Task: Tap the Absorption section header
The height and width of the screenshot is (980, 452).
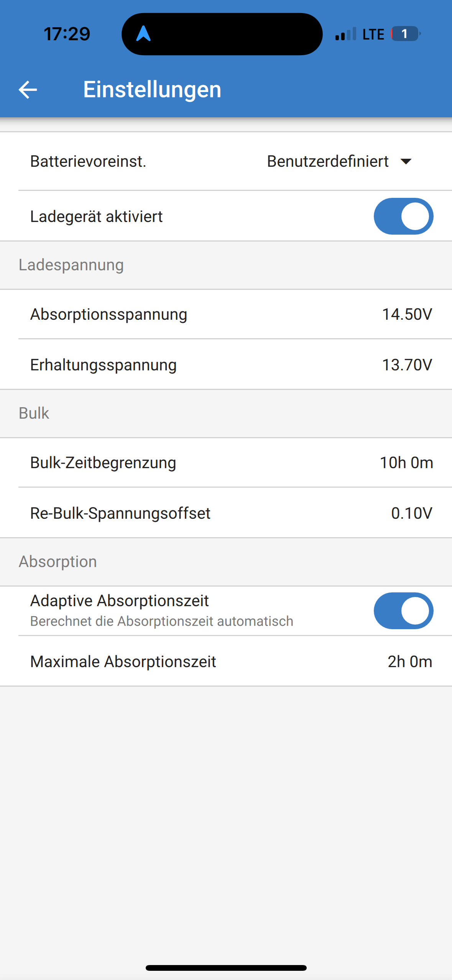Action: [58, 562]
